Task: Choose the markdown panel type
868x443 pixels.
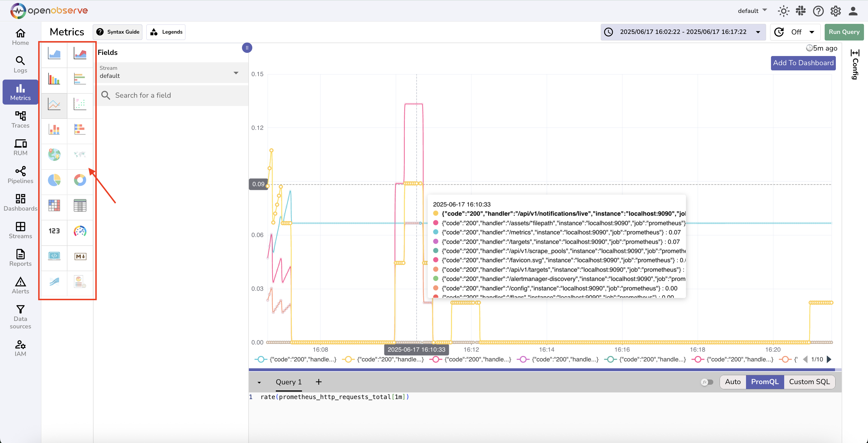Action: (x=80, y=257)
